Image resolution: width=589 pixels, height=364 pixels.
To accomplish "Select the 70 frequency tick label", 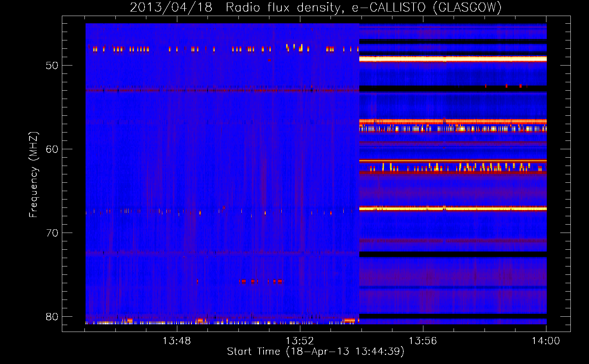I will pyautogui.click(x=52, y=233).
